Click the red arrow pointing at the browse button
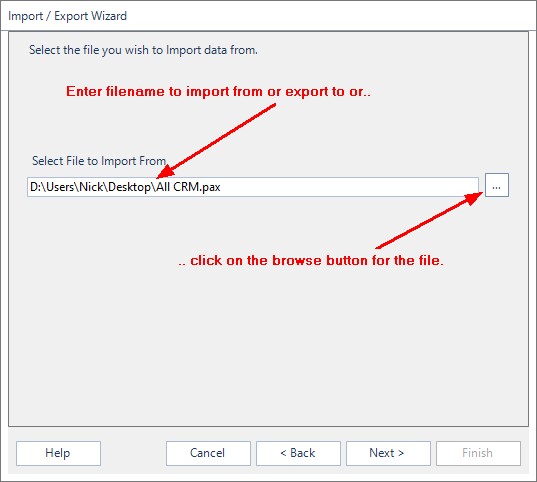This screenshot has height=482, width=537. (x=429, y=220)
